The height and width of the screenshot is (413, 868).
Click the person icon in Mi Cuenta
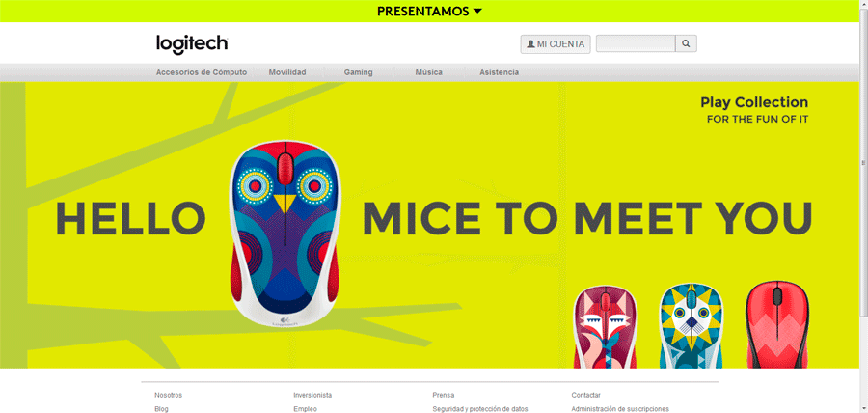click(x=530, y=44)
